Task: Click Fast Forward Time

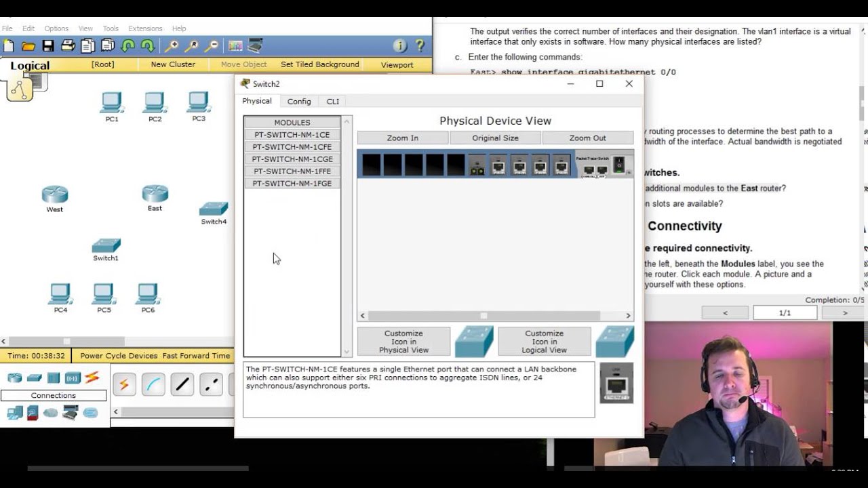Action: (196, 355)
